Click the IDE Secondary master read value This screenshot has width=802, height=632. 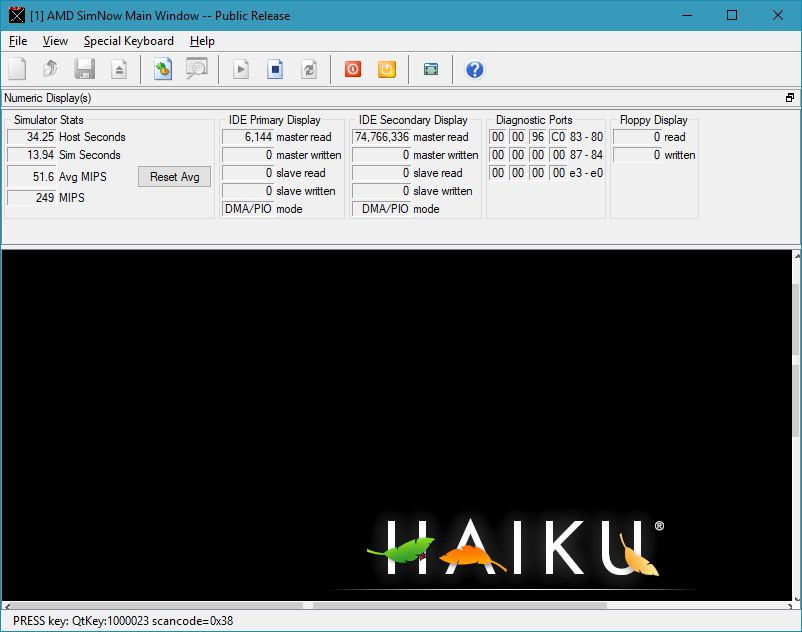coord(381,137)
